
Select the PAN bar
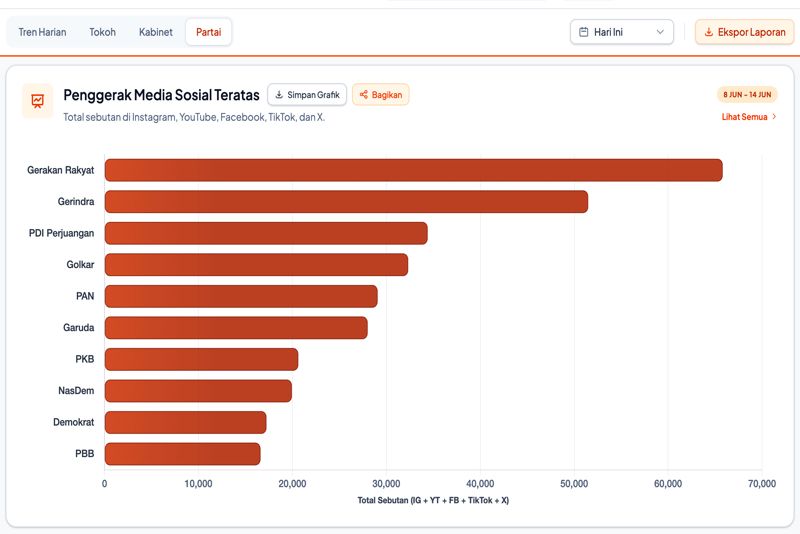pos(241,296)
